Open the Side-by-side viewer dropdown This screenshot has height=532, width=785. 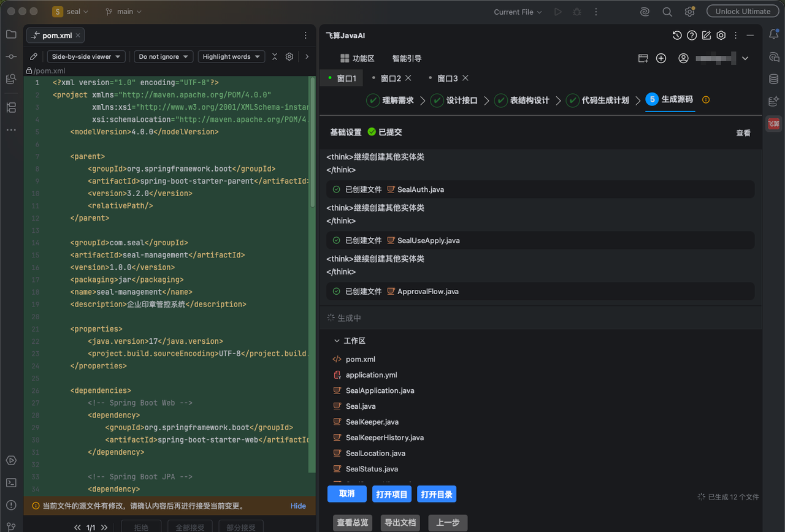coord(86,56)
